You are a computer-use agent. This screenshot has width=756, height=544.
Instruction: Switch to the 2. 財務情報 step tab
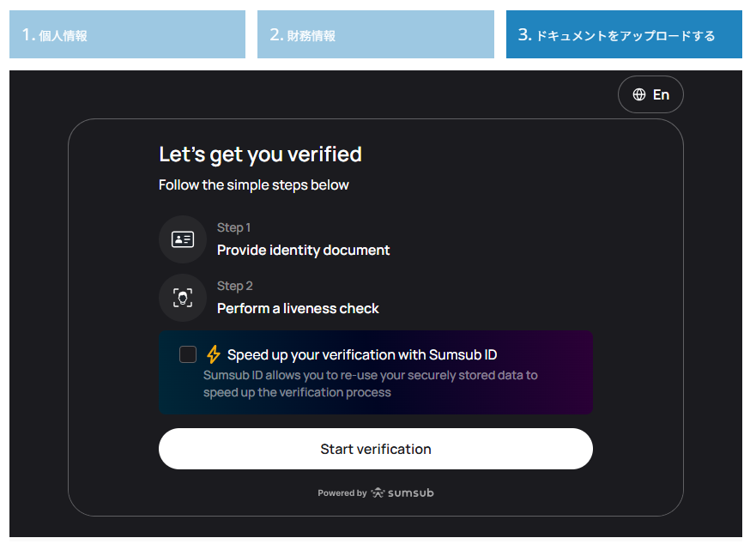click(x=375, y=34)
